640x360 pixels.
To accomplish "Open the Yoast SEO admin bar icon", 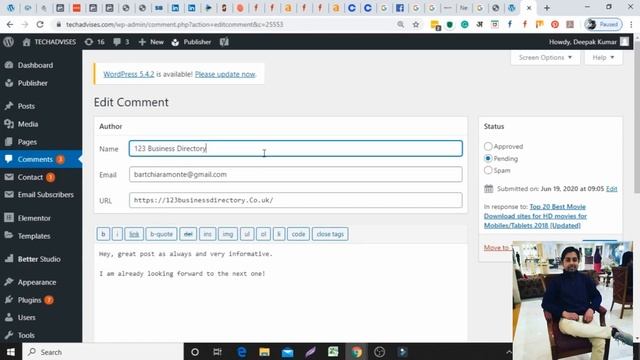I will [224, 42].
